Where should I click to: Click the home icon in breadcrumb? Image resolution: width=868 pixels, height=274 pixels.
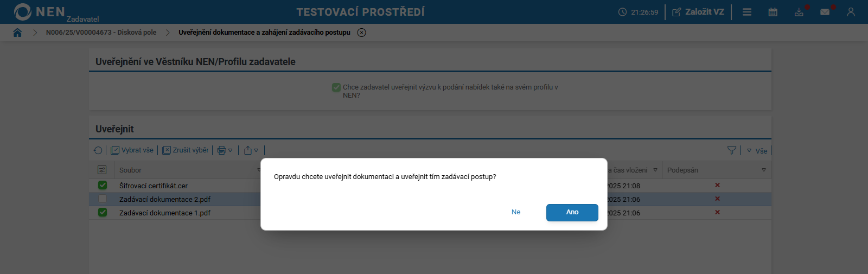tap(17, 33)
